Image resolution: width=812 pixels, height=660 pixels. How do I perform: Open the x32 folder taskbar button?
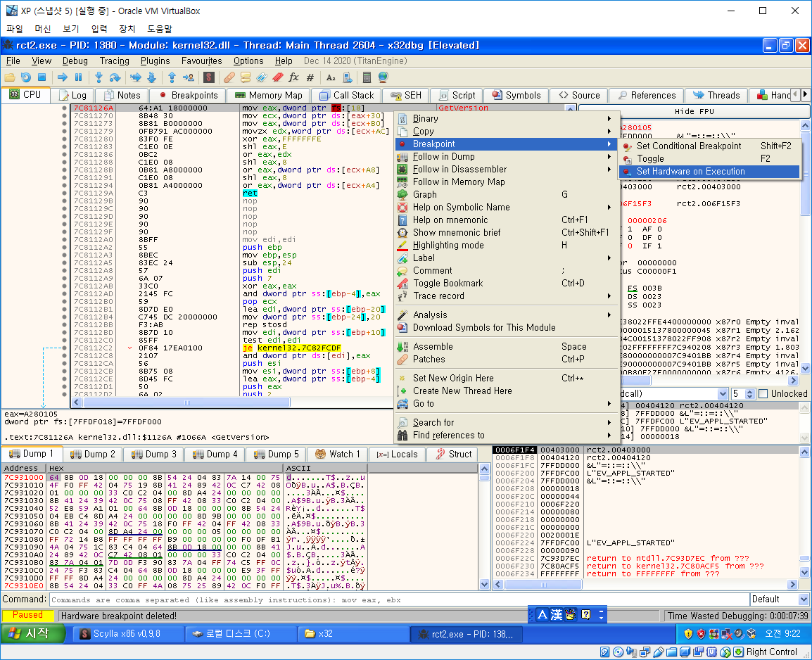(354, 633)
